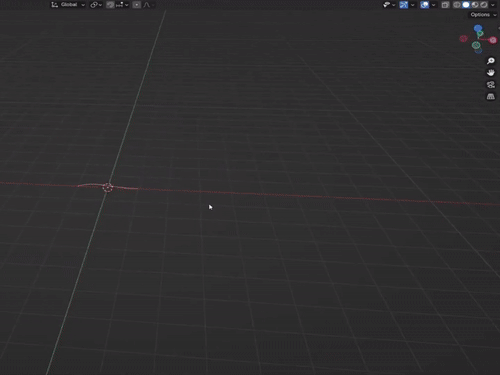Switch to solid viewport shading
This screenshot has width=500, height=375.
pyautogui.click(x=466, y=5)
